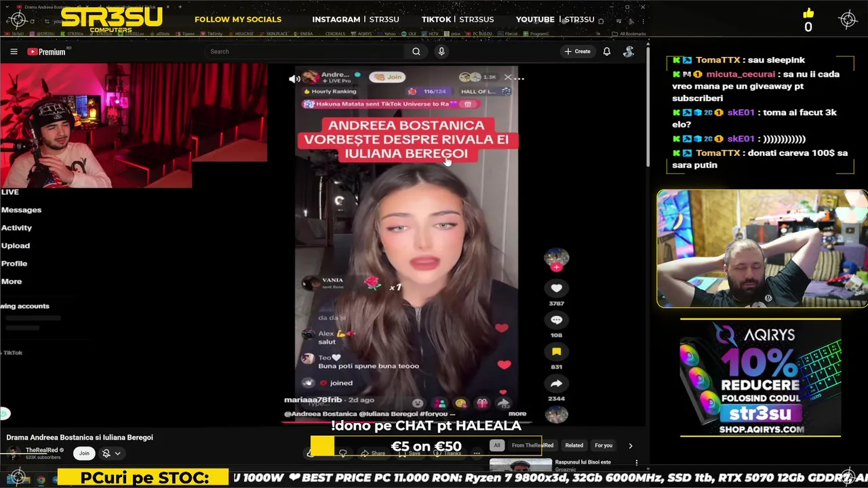Click the YouTube Share button
Screen dimensions: 868x488
point(373,453)
